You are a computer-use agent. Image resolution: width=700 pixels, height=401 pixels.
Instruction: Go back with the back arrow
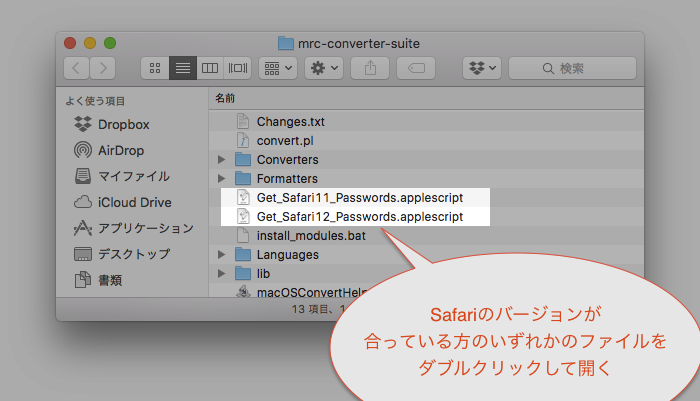[76, 68]
